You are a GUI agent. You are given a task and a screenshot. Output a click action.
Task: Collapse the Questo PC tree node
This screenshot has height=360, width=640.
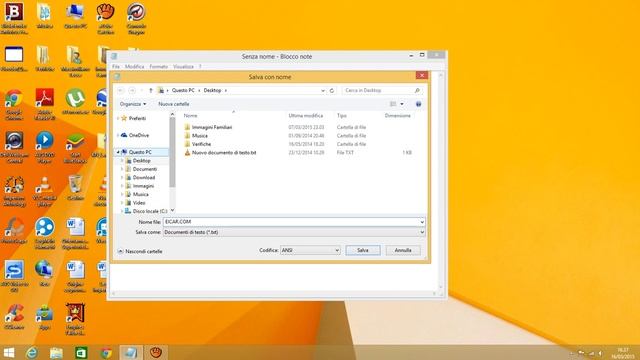point(118,152)
